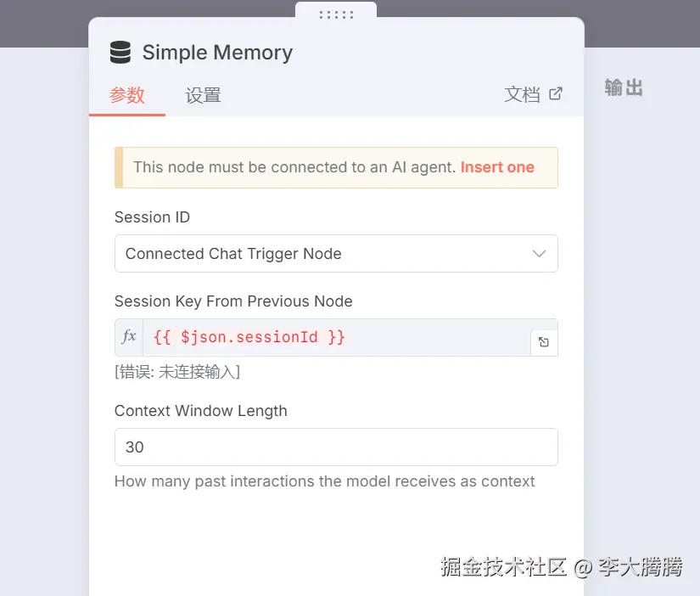Click the Simple Memory database icon

click(120, 53)
